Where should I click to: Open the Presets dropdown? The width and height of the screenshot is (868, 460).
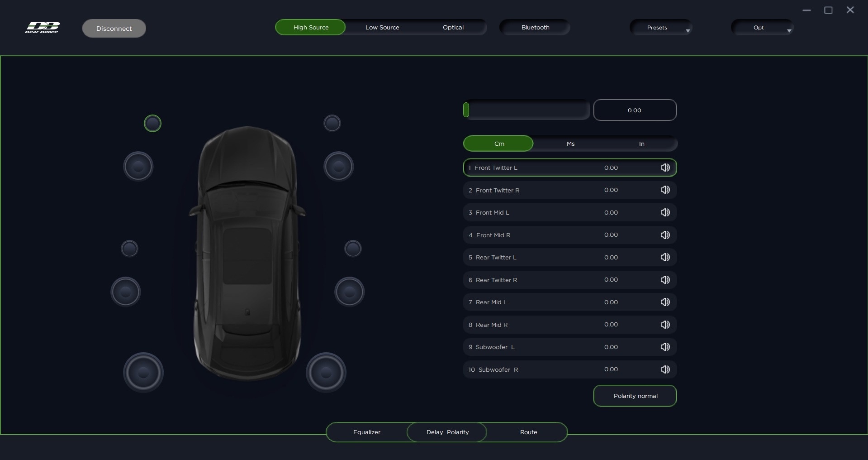pos(661,28)
